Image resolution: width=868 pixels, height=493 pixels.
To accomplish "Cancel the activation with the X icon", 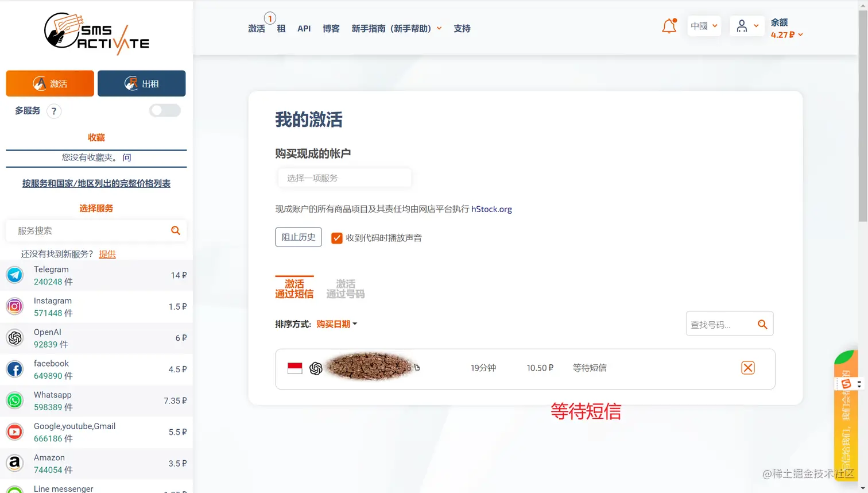I will click(x=748, y=368).
